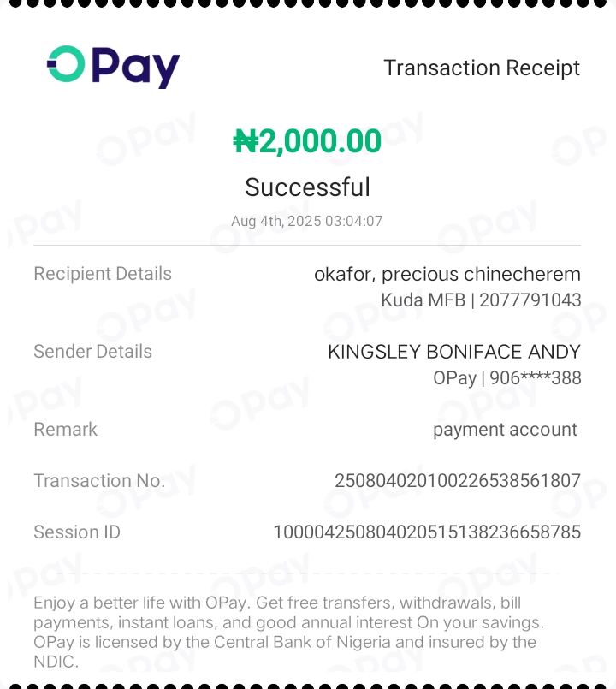Select the Transaction Receipt title

tap(482, 68)
